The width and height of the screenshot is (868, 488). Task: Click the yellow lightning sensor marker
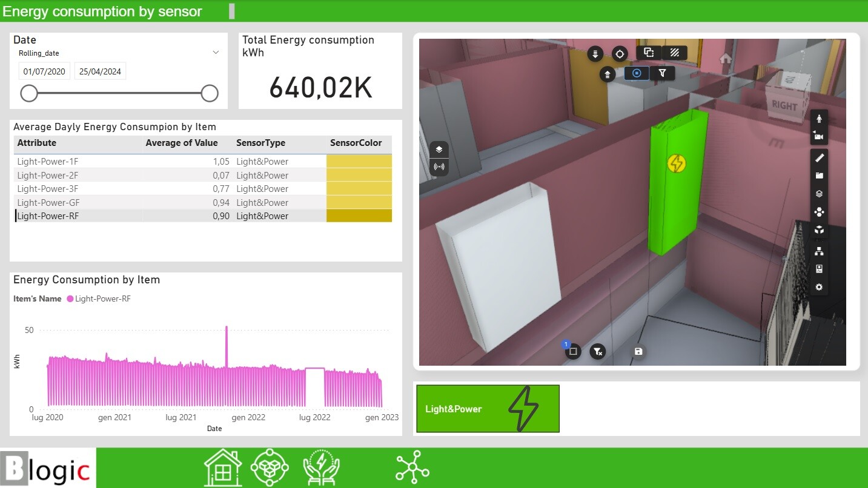tap(676, 163)
